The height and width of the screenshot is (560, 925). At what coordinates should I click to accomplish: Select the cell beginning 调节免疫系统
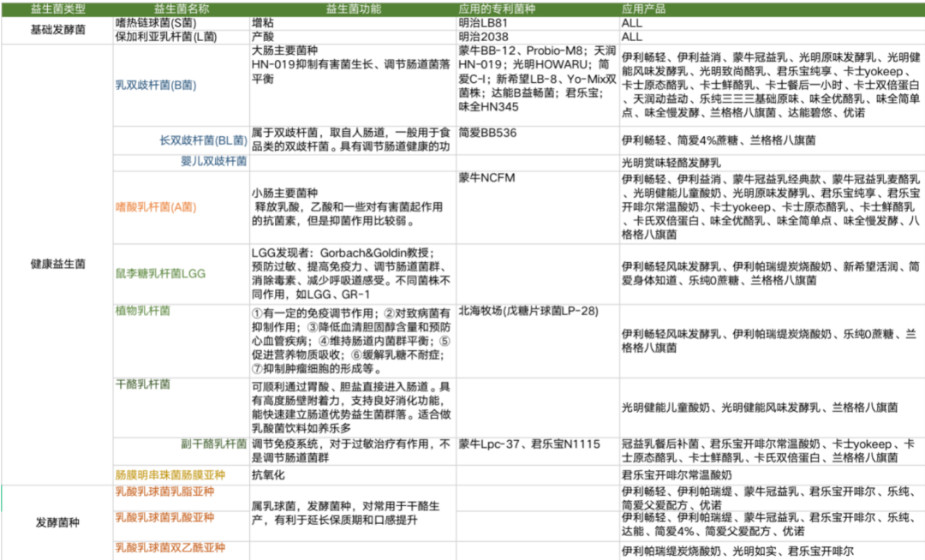[353, 451]
